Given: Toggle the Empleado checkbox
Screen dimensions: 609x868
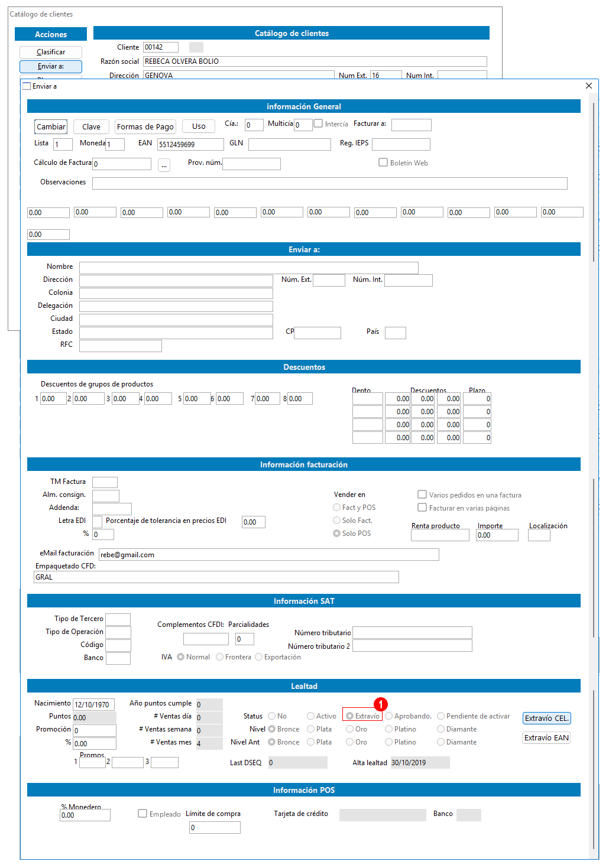Looking at the screenshot, I should click(142, 814).
